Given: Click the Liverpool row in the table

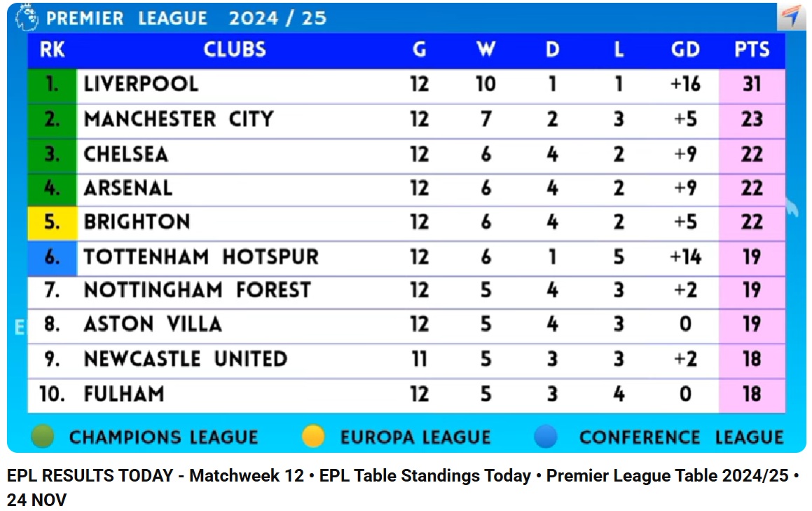Looking at the screenshot, I should click(x=406, y=86).
